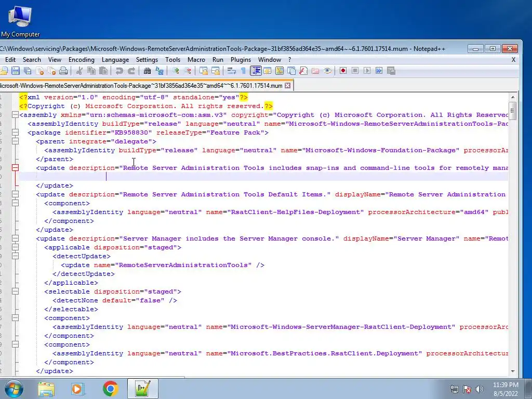The image size is (532, 399).
Task: Click the Undo arrow icon
Action: tap(119, 71)
